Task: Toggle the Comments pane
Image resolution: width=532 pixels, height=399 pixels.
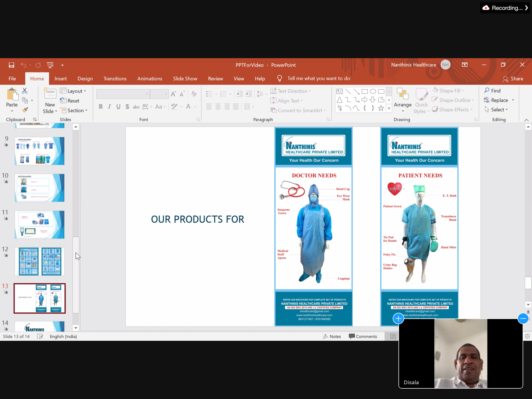Action: 363,336
